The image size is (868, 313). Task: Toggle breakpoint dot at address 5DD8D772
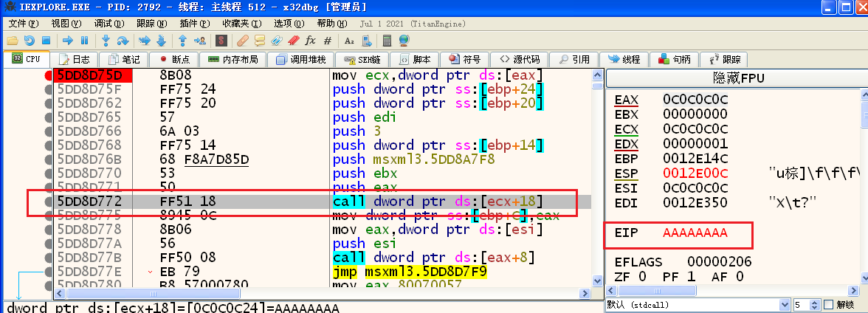tap(49, 201)
